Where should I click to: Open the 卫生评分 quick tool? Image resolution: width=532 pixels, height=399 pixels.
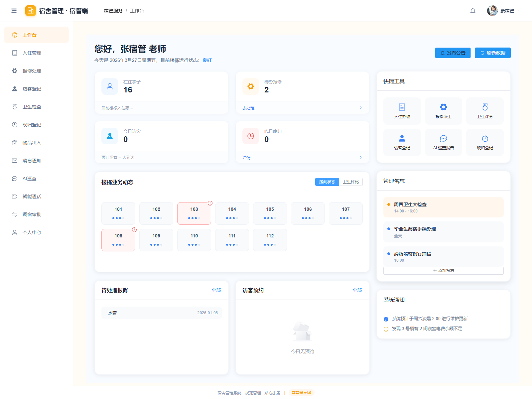pyautogui.click(x=485, y=111)
